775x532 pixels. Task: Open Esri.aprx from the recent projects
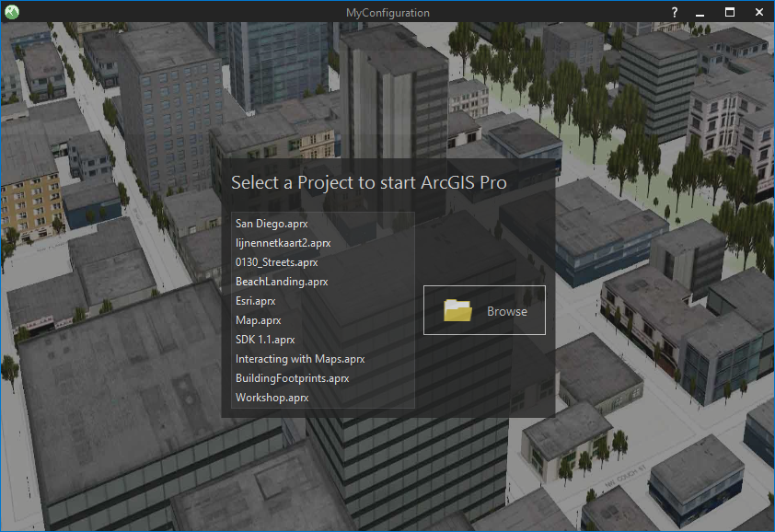click(x=255, y=301)
